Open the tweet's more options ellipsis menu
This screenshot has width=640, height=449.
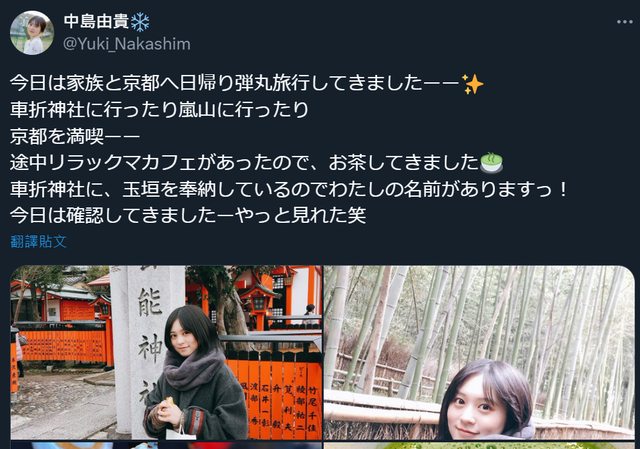[624, 22]
